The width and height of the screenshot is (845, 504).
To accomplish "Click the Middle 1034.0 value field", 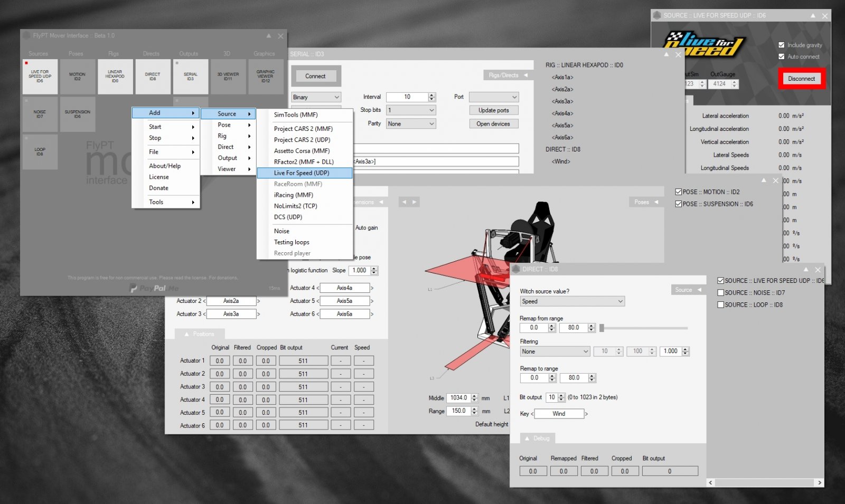I will (459, 398).
